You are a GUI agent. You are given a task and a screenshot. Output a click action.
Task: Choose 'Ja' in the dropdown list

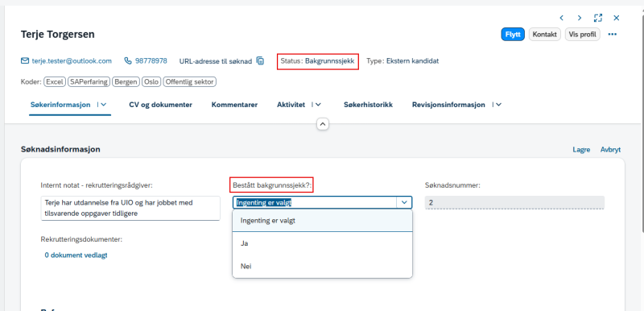323,243
